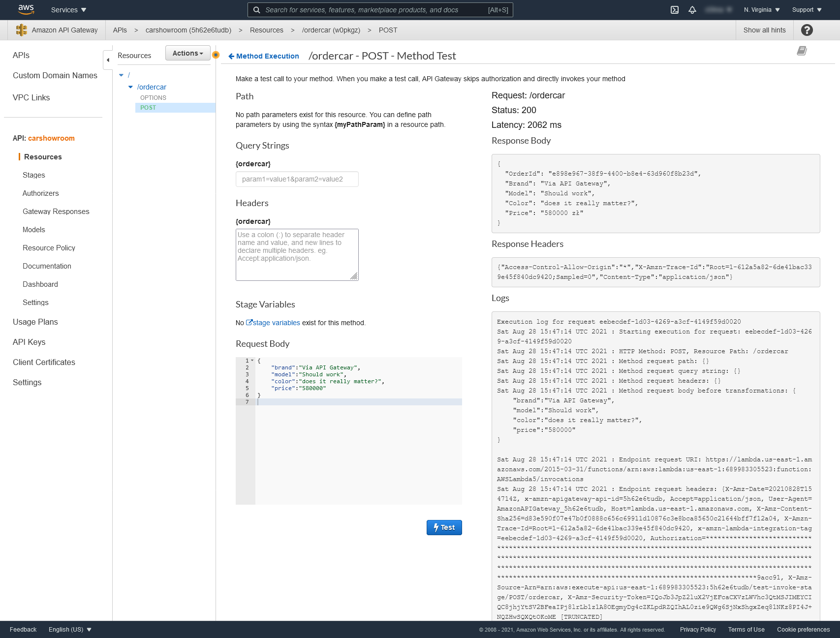Click /ordercar (w0pkgz) breadcrumb
Screen dimensions: 840x638
[331, 30]
